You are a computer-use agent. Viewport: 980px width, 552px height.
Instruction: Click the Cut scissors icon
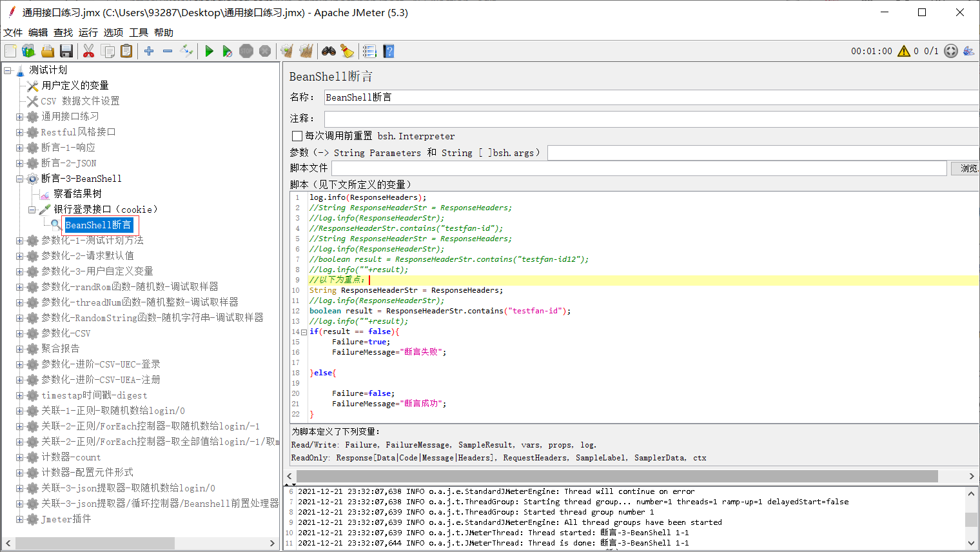[x=89, y=51]
